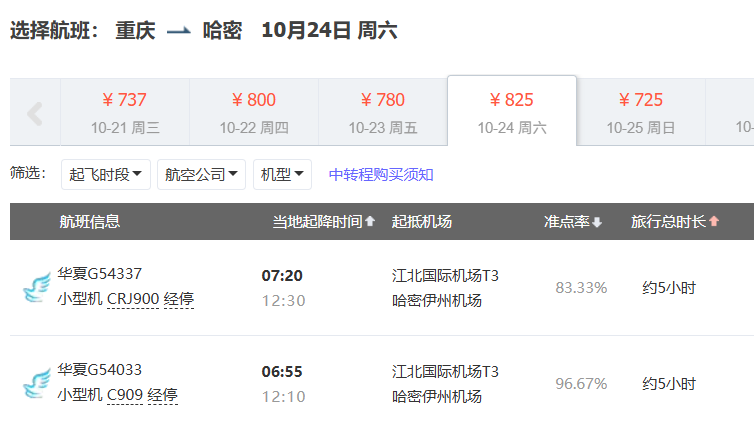
Task: Click the 12:10 arrival time
Action: (283, 397)
